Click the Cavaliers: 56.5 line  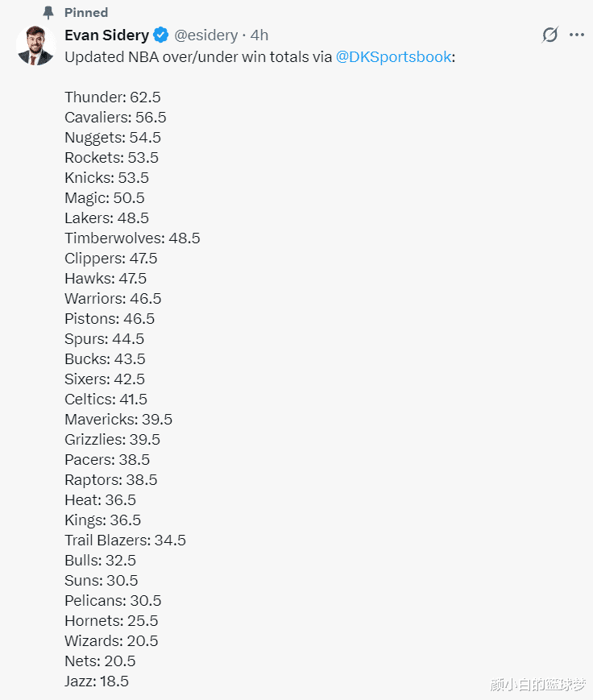(115, 118)
